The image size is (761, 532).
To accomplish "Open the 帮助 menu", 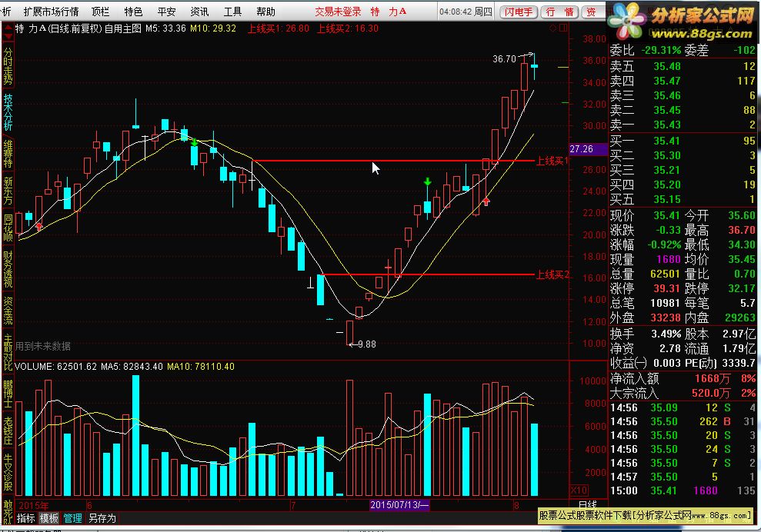I will click(265, 12).
